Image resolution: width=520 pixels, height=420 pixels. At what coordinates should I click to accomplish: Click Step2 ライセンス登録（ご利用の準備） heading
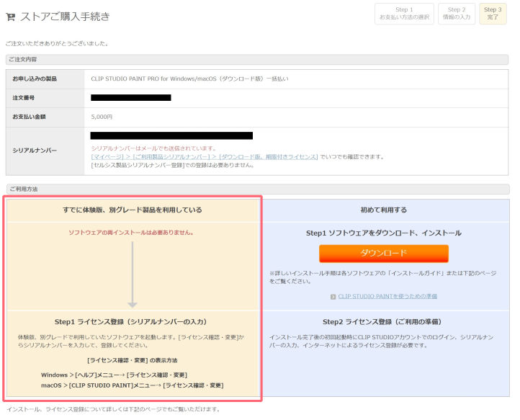coord(382,322)
